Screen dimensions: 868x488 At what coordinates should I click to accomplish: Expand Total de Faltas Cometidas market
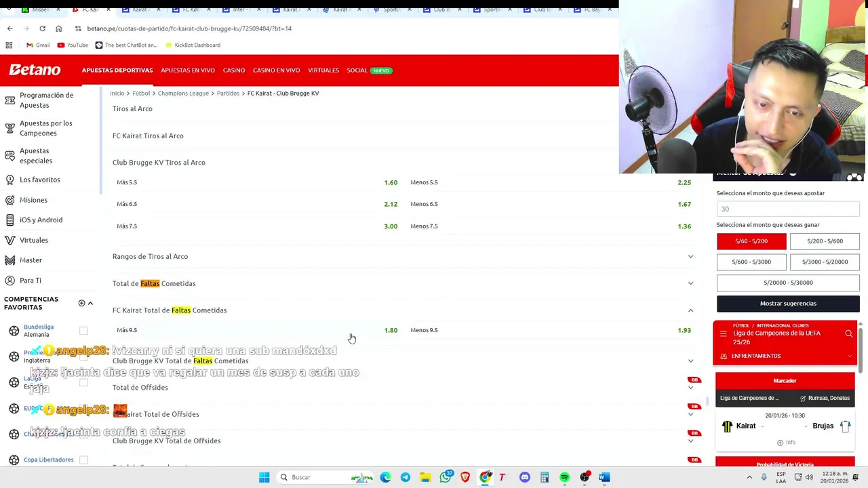[x=690, y=283]
